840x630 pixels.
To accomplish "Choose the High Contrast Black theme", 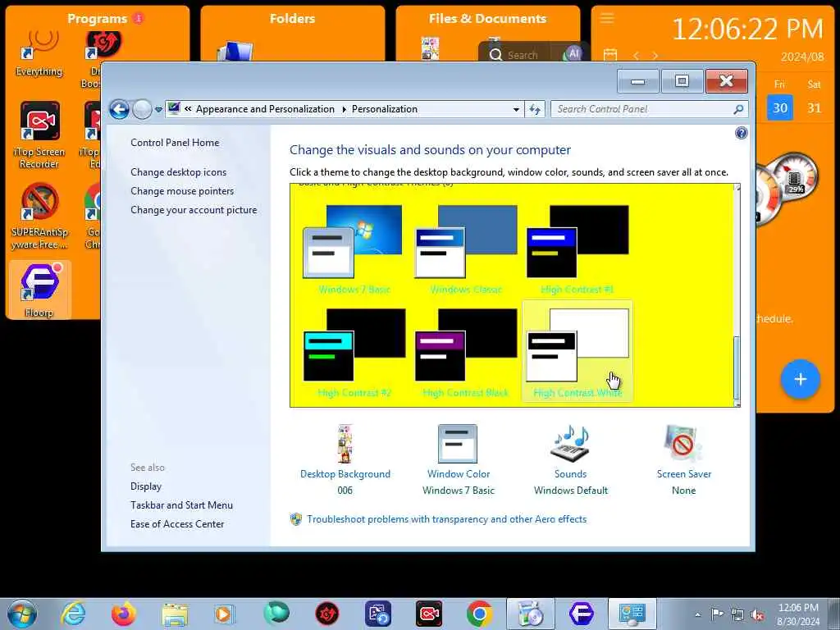I will [465, 353].
